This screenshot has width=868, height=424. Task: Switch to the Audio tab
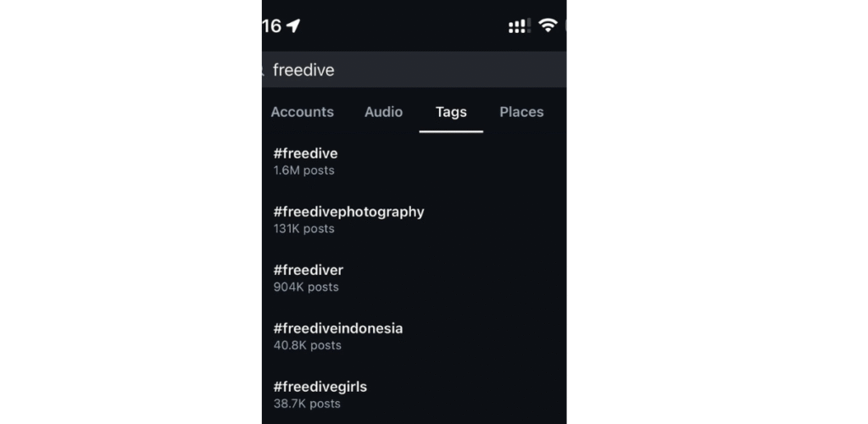coord(384,112)
